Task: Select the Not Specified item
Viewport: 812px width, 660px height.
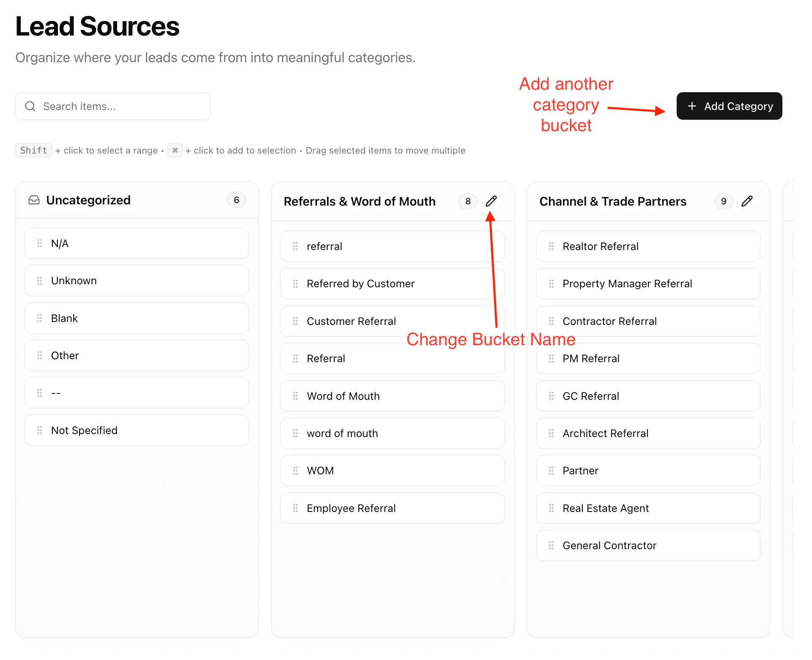Action: coord(137,430)
